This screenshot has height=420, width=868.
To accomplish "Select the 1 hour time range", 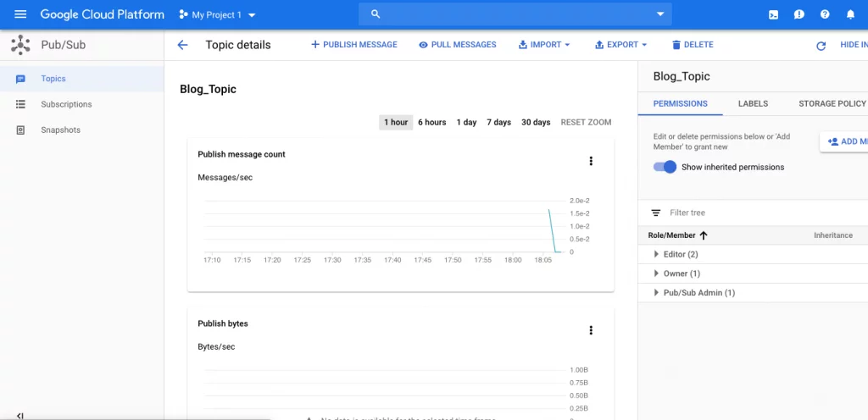I will (396, 122).
